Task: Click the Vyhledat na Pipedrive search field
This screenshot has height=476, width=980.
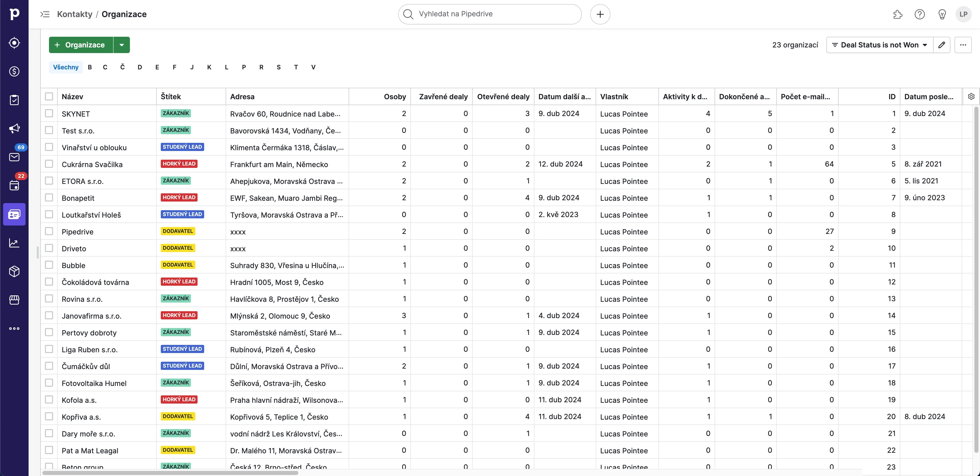Action: [489, 14]
